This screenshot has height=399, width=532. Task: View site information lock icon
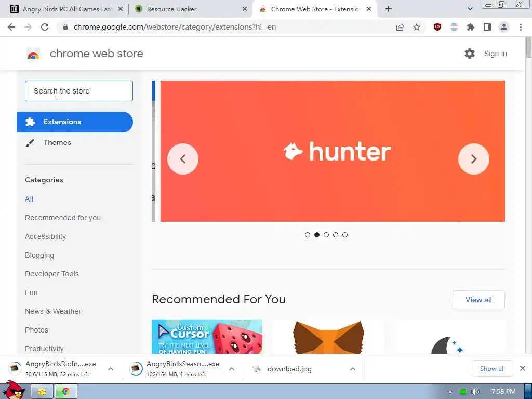(x=65, y=27)
